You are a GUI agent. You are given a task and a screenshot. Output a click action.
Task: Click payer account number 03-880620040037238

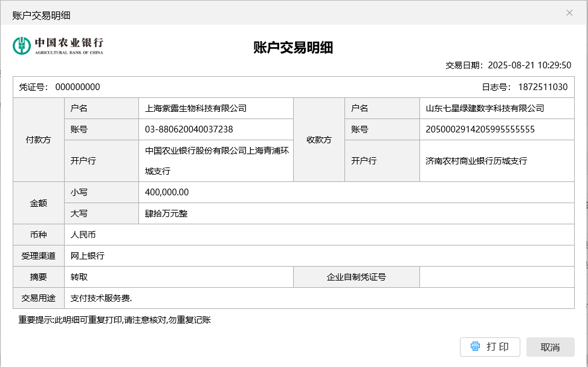[189, 129]
